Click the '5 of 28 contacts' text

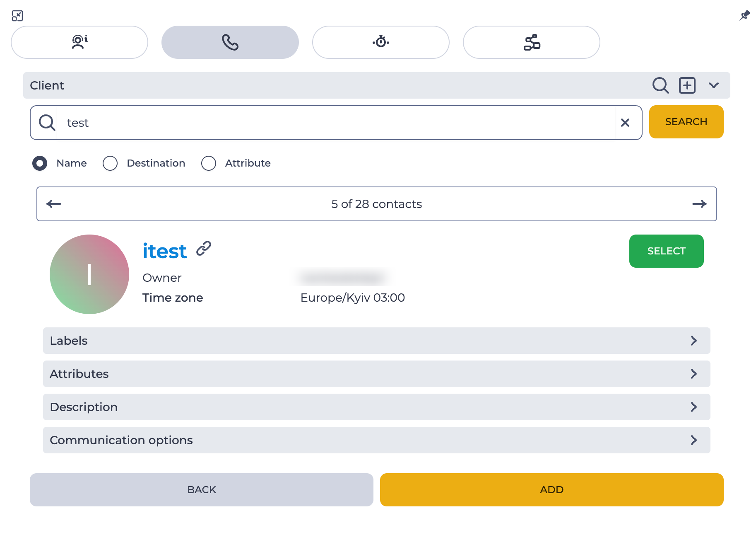(377, 204)
